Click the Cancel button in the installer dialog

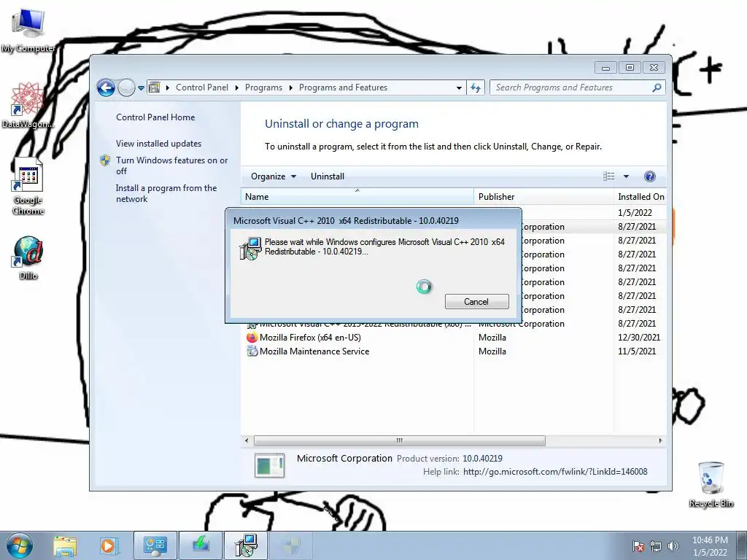point(476,301)
